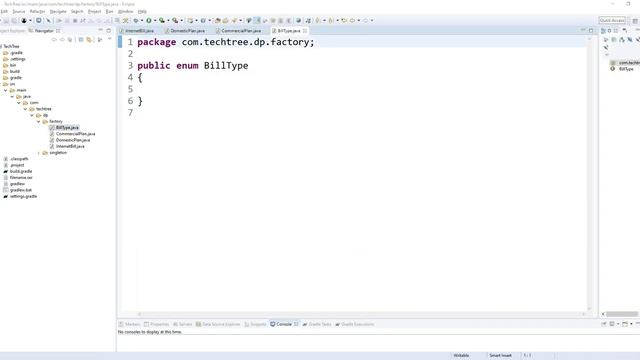Click the Open Type toolbar icon
The image size is (640, 360).
pyautogui.click(x=218, y=20)
